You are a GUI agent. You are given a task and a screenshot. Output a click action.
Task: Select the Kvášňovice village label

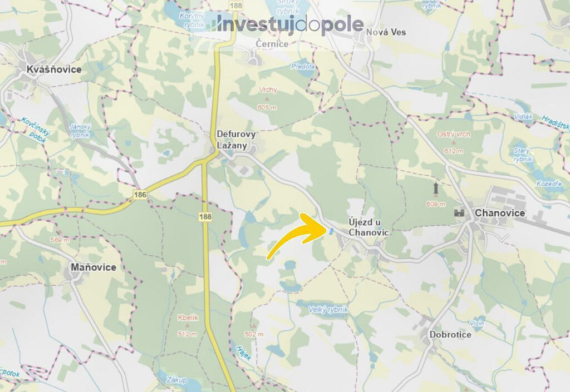(x=54, y=70)
